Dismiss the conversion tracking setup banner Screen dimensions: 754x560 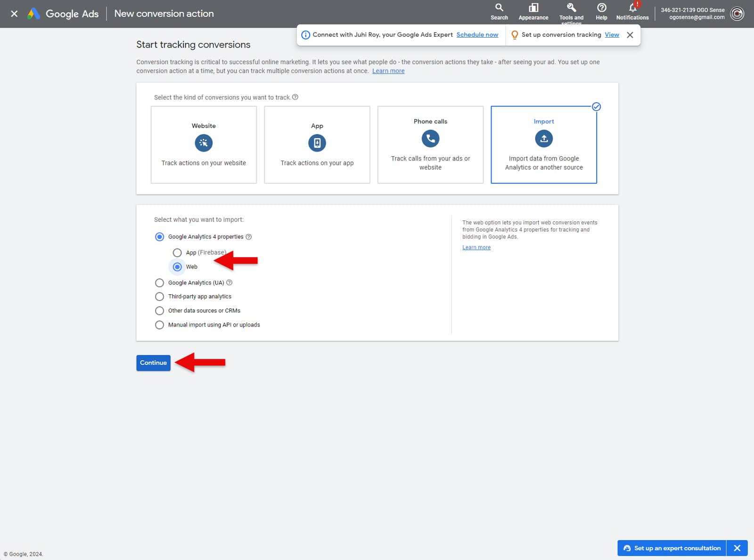630,34
